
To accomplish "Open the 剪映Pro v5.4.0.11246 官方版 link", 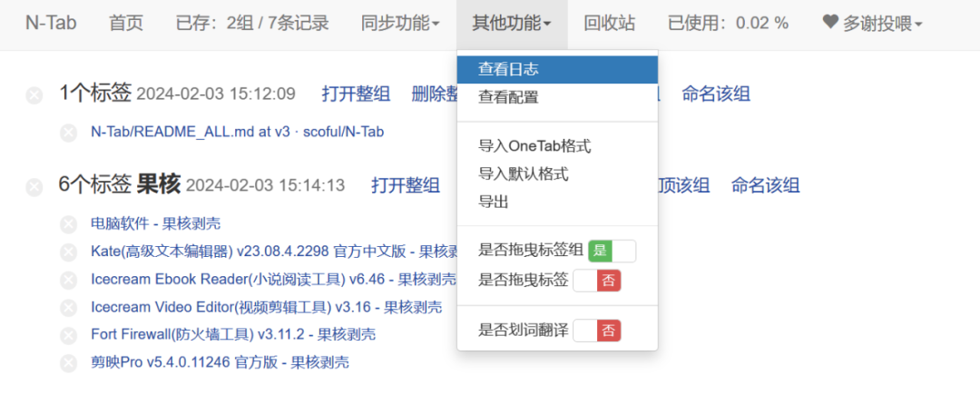I will click(220, 363).
